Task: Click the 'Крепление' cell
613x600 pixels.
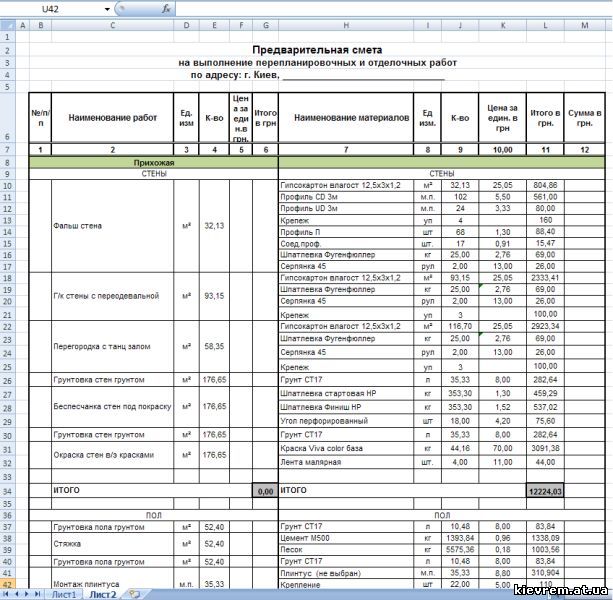Action: (x=346, y=585)
